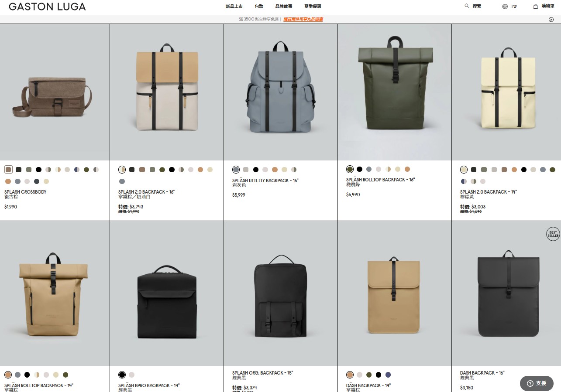
Task: Select Spläsh 2.0 16" round black swatch
Action: click(x=172, y=170)
